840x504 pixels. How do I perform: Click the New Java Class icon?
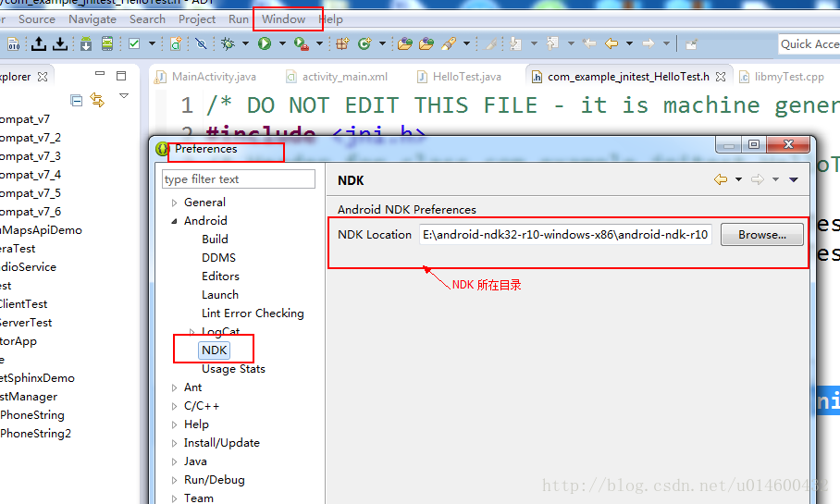click(x=364, y=43)
